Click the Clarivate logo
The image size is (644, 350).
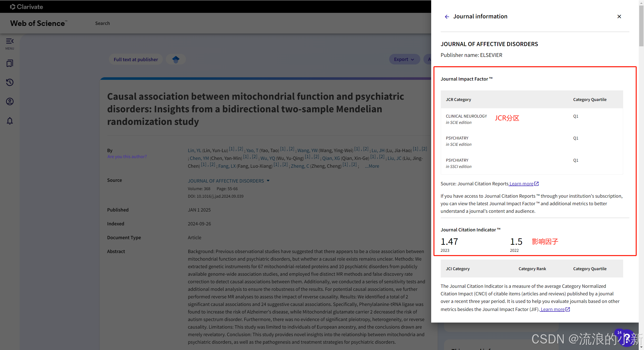(x=27, y=7)
